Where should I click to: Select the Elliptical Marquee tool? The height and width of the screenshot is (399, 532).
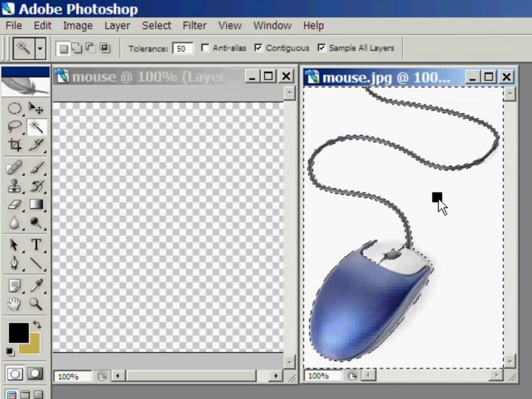point(14,109)
